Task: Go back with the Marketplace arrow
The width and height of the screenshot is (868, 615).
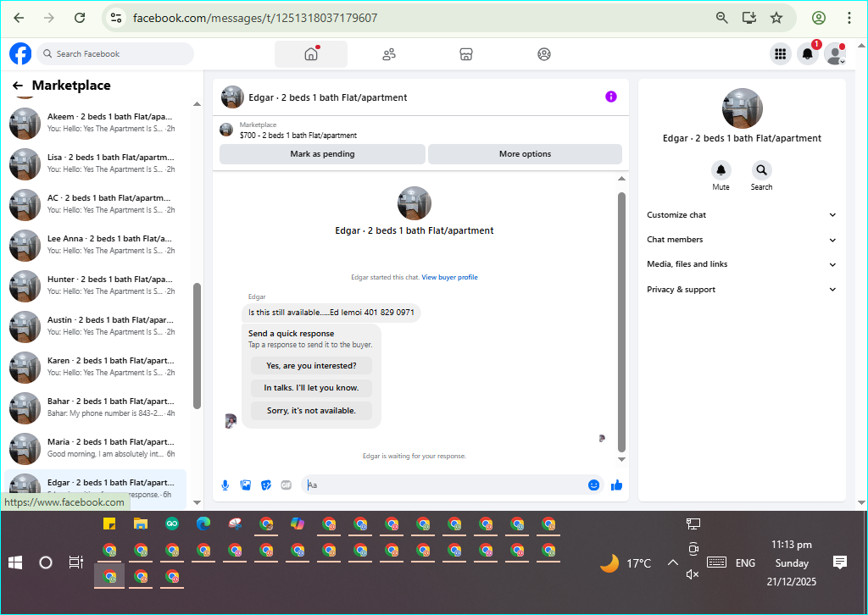Action: 18,86
